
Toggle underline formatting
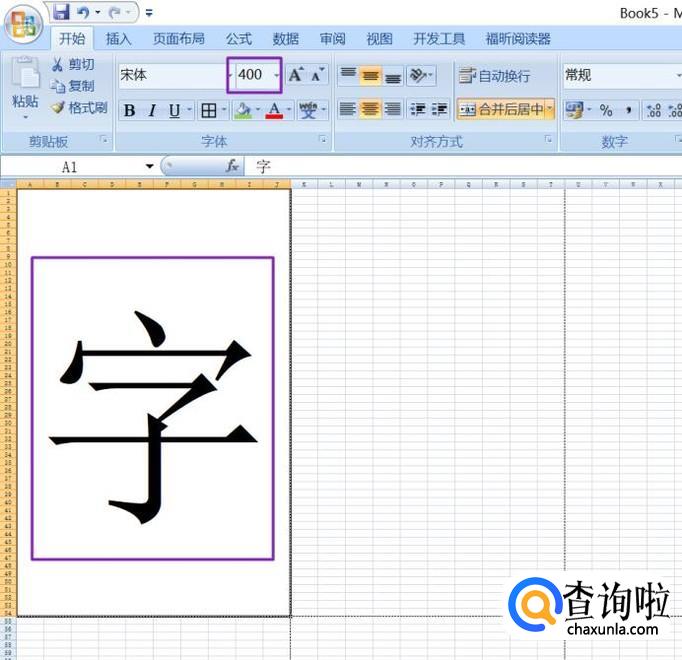point(174,111)
